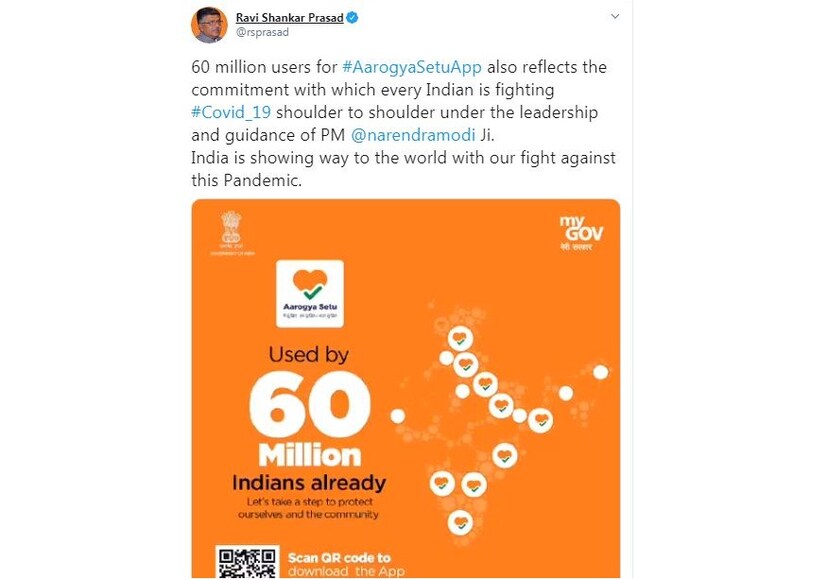
Task: Click 'Scan QR code to' text
Action: 339,557
